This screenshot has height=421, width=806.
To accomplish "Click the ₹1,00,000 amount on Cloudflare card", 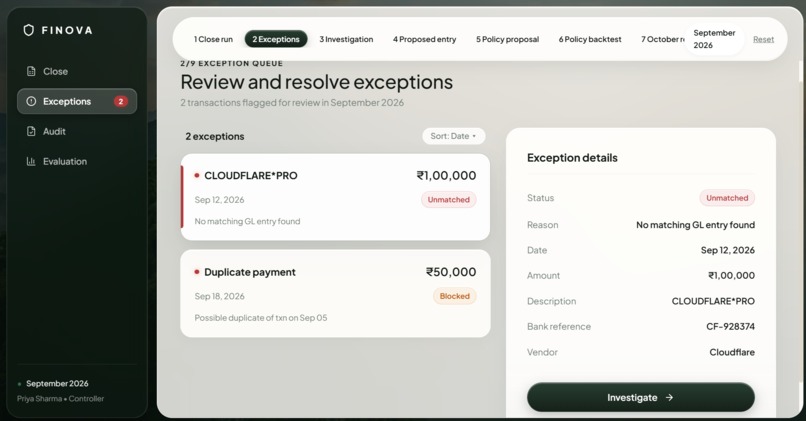I will (446, 175).
